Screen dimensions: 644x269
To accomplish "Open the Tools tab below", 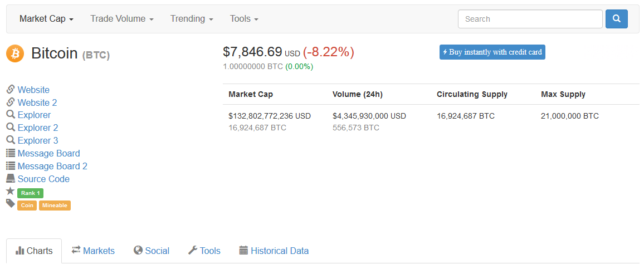I will pos(204,251).
